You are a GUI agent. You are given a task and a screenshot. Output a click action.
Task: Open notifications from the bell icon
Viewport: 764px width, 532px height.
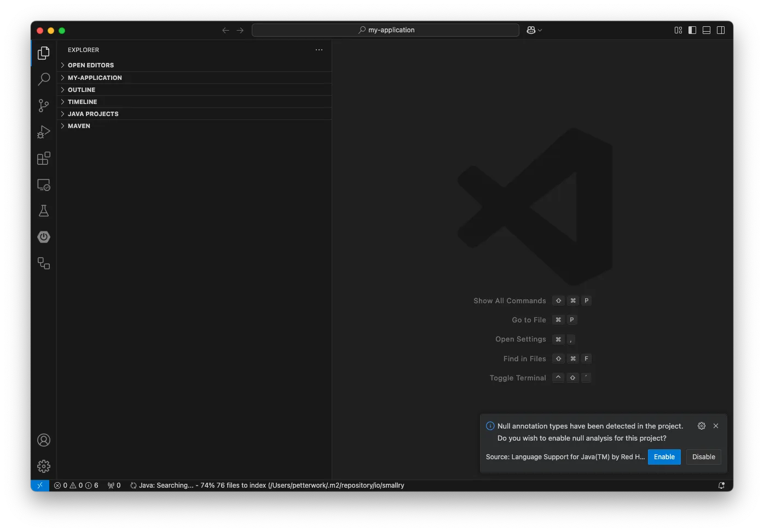point(721,485)
